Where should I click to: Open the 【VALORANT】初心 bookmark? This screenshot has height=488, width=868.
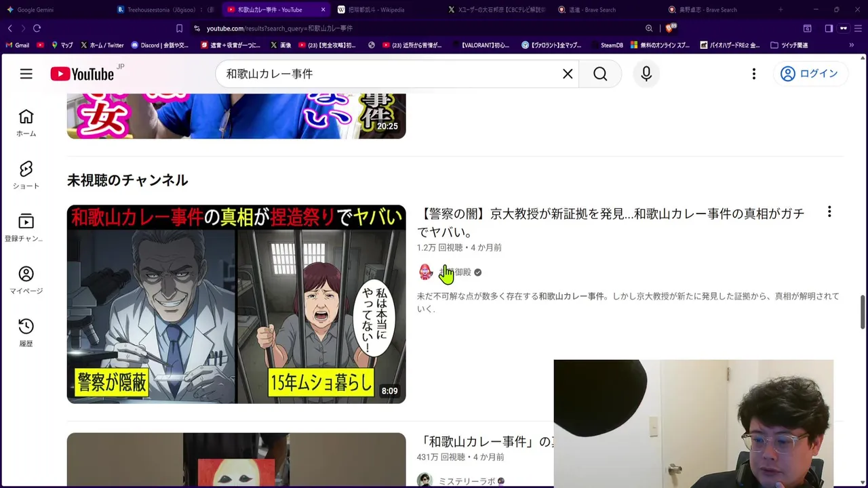[481, 45]
